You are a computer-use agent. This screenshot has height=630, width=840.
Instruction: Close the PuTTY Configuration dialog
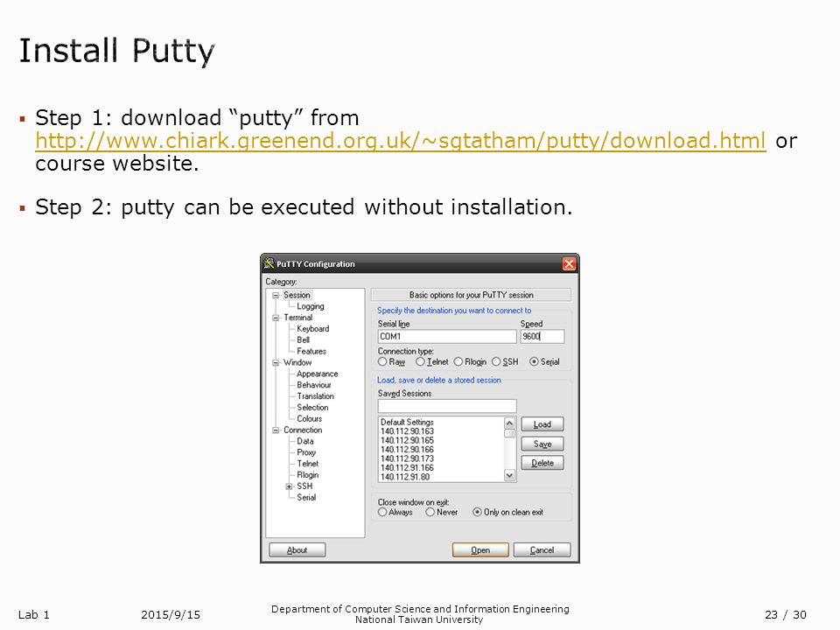(569, 263)
